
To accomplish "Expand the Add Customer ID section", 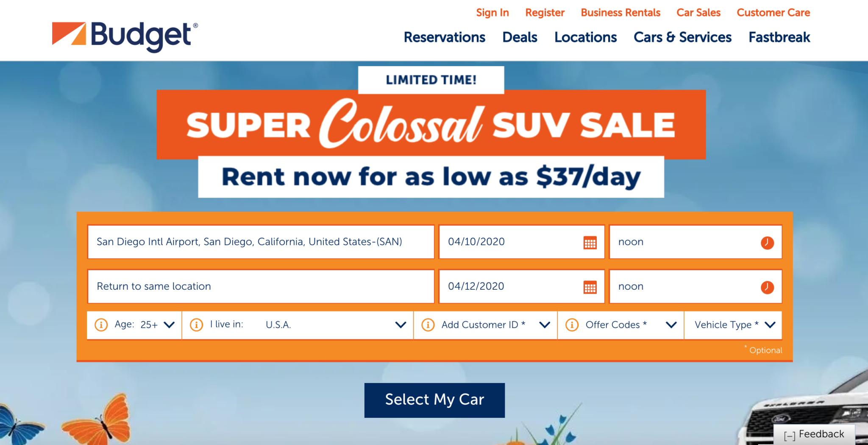I will coord(544,325).
